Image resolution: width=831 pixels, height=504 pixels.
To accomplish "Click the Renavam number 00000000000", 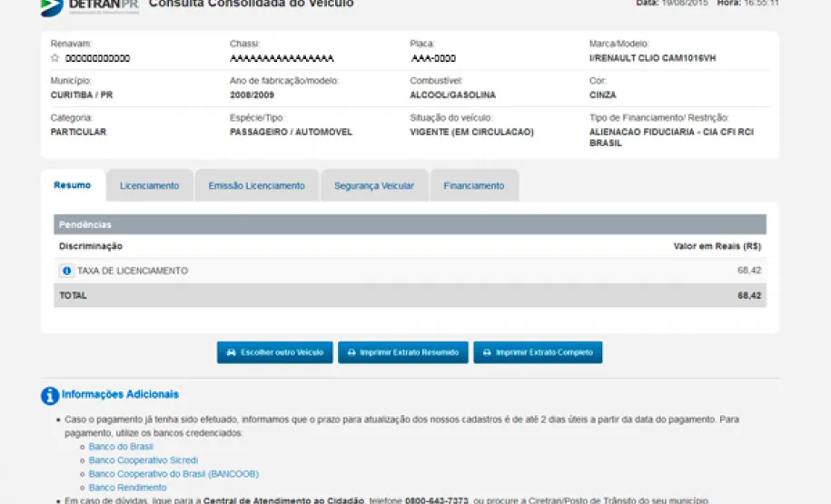I will point(97,58).
